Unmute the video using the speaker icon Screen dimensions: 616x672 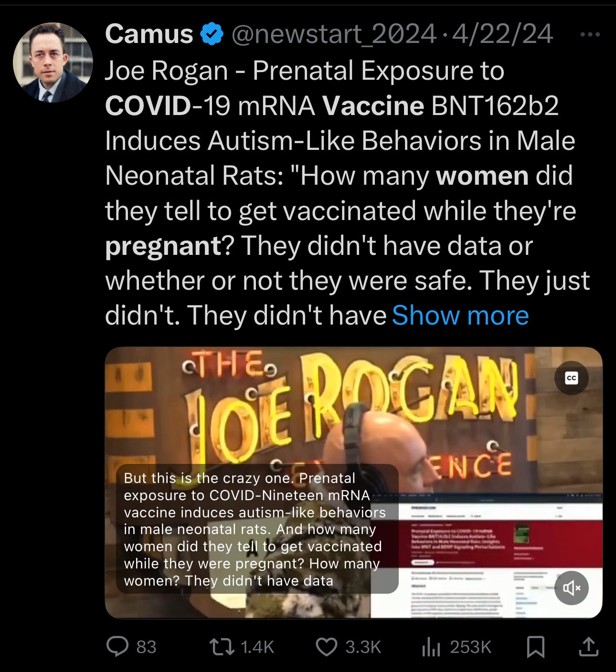(x=571, y=588)
